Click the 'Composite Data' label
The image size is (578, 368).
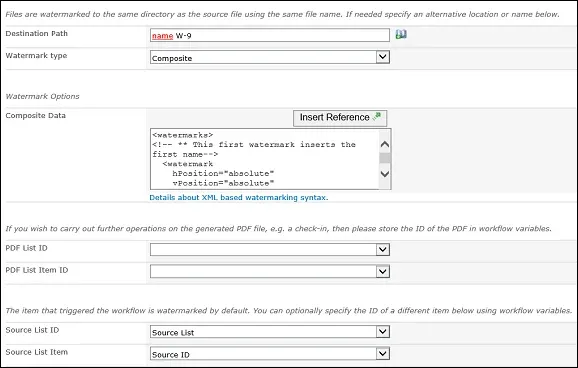coord(35,115)
